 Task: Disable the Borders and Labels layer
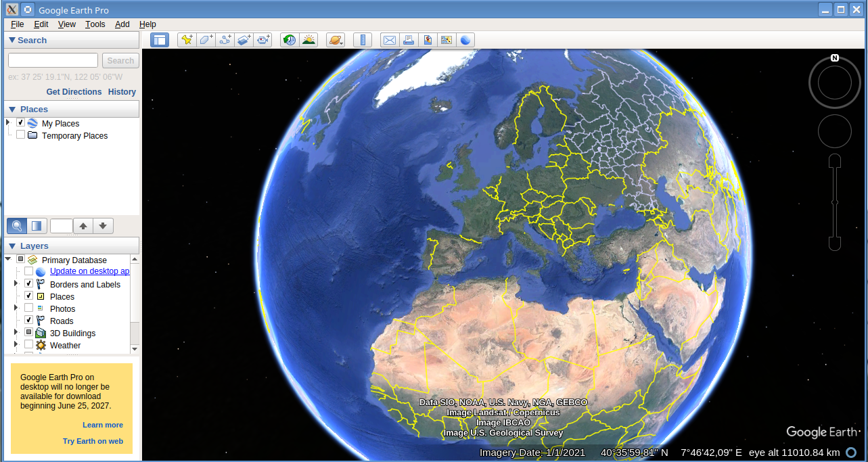29,284
